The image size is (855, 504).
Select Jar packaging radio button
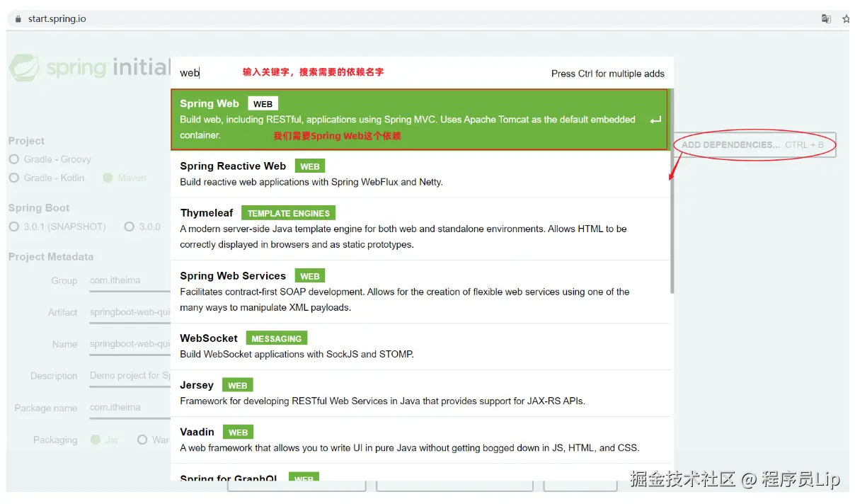click(x=96, y=440)
